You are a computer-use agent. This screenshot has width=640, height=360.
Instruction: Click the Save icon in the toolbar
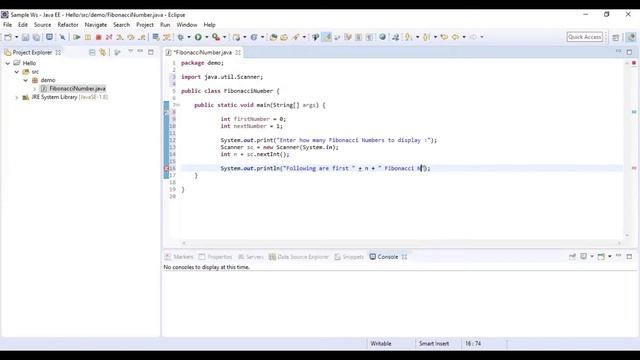(x=25, y=37)
